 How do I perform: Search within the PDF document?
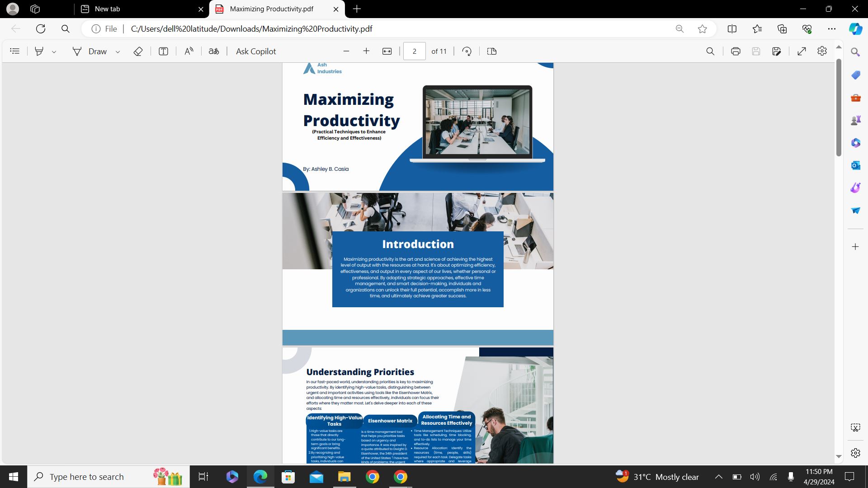(710, 51)
